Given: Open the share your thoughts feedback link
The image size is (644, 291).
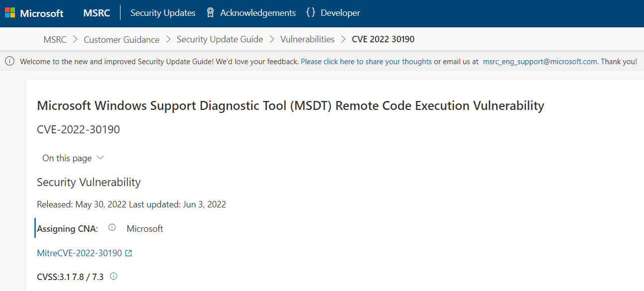Looking at the screenshot, I should pos(366,62).
